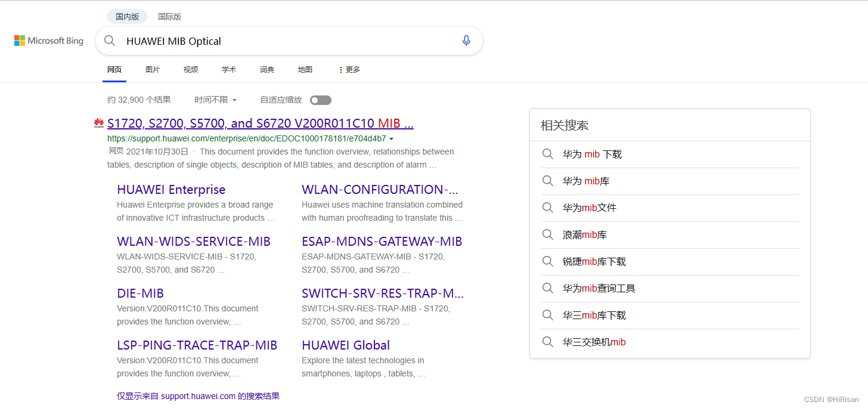Select the 学术 search tab
Viewport: 868px width, 408px height.
229,70
